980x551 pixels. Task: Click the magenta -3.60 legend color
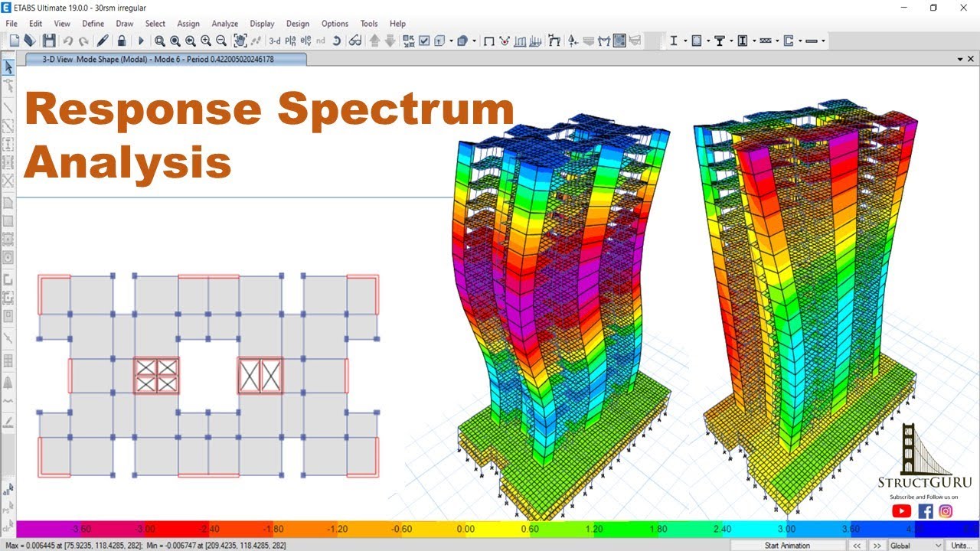click(x=80, y=529)
